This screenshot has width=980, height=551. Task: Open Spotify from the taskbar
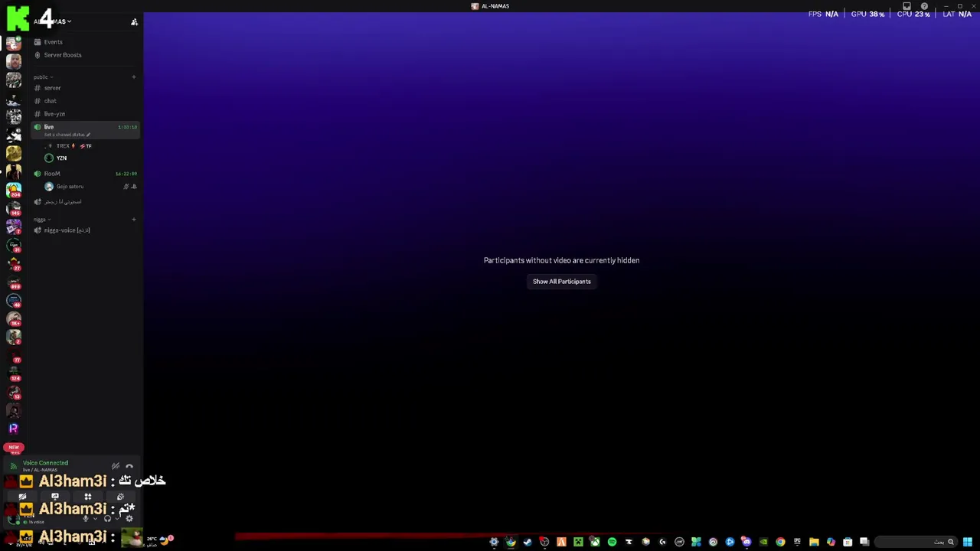(x=612, y=542)
